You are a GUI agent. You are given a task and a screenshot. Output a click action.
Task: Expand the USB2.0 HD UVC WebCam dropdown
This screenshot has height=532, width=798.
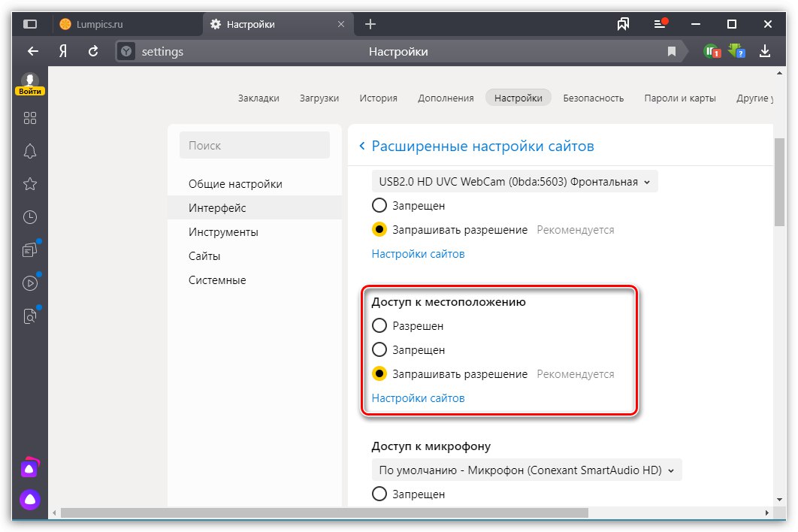coord(515,182)
